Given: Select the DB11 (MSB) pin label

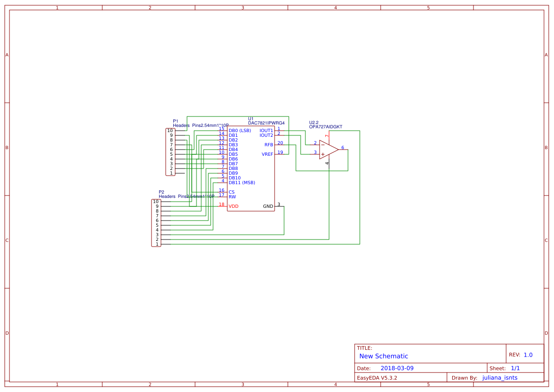Looking at the screenshot, I should click(x=241, y=182).
